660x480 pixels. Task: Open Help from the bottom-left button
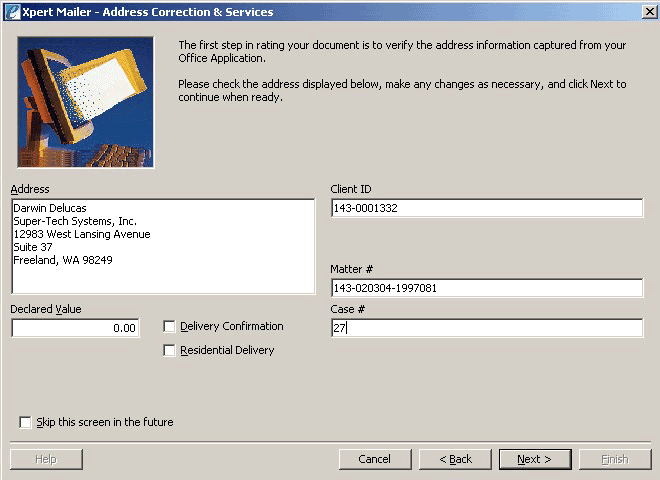click(x=46, y=459)
